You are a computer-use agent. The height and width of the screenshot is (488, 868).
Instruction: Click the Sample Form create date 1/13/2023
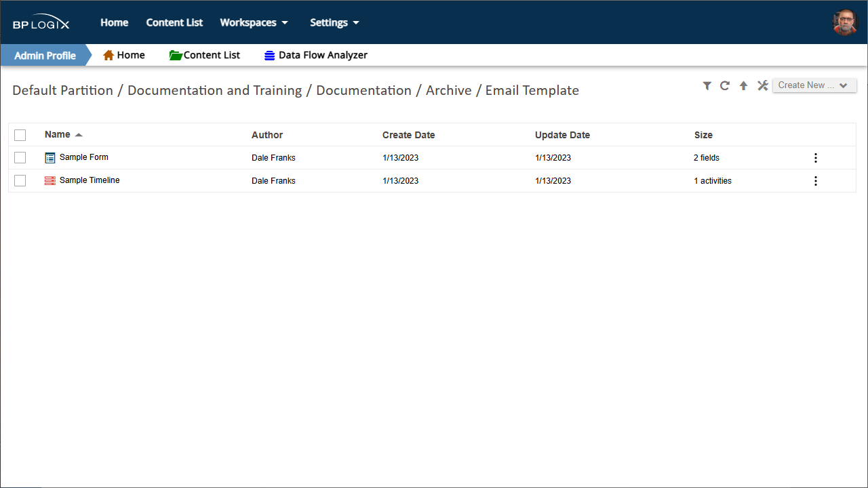pos(400,158)
